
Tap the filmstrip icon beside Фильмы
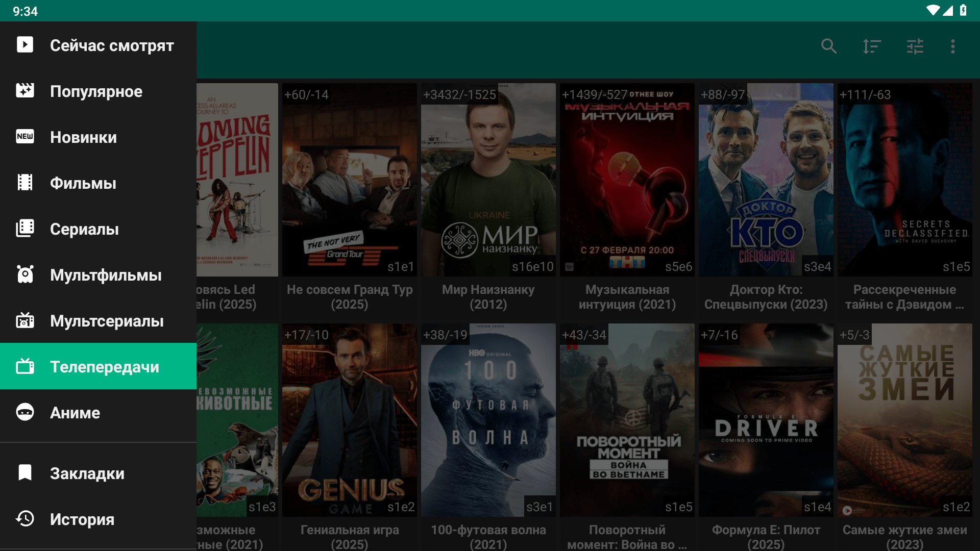(x=25, y=183)
